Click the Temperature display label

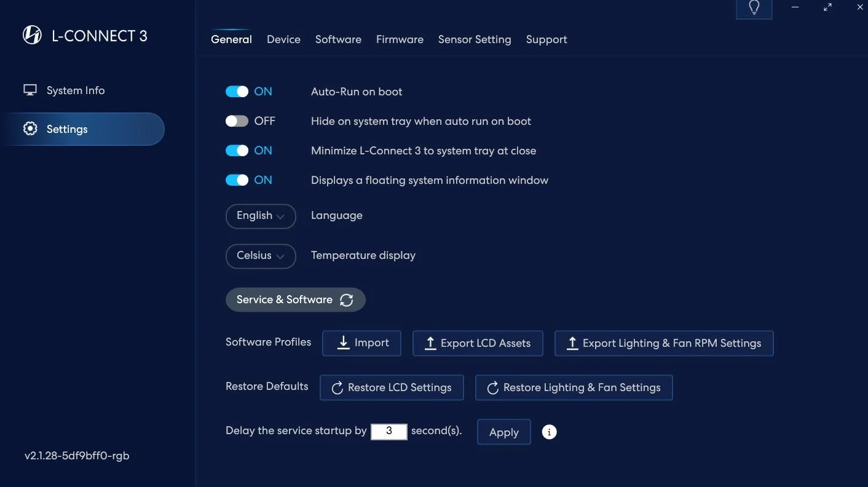[363, 255]
